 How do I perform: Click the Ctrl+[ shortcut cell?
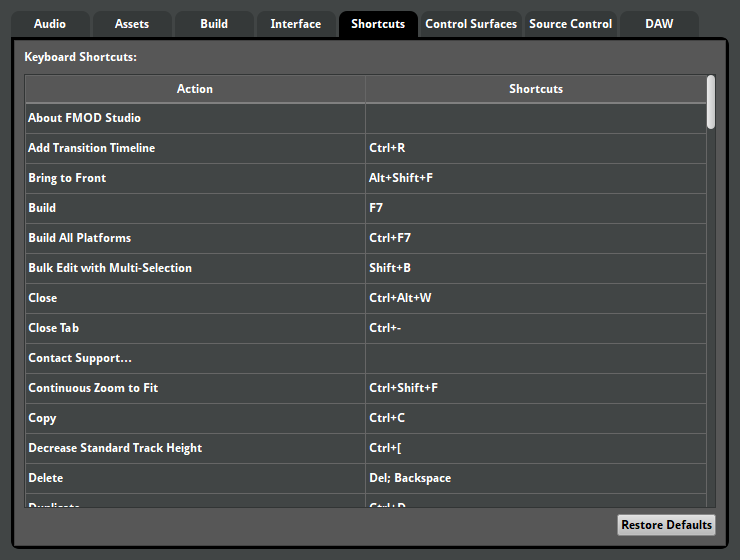536,448
